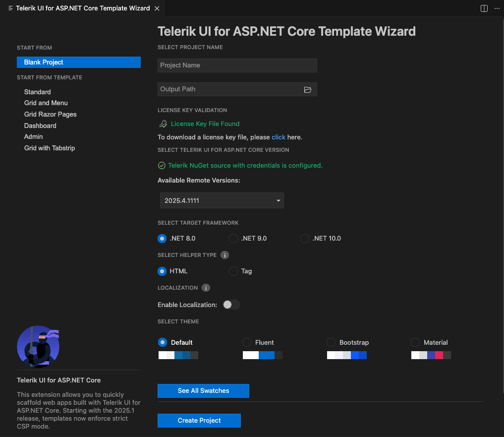Click the Telerik NuGet source configured message
504x437 pixels.
tap(245, 165)
